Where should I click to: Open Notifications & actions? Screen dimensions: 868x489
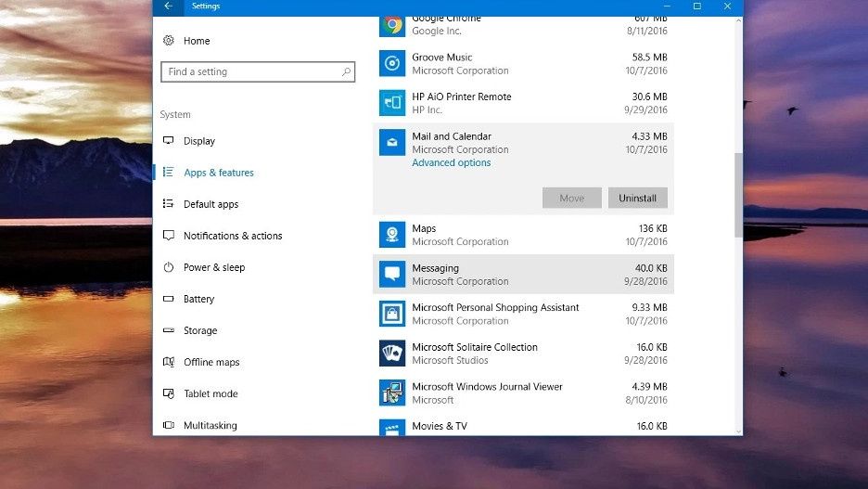233,236
